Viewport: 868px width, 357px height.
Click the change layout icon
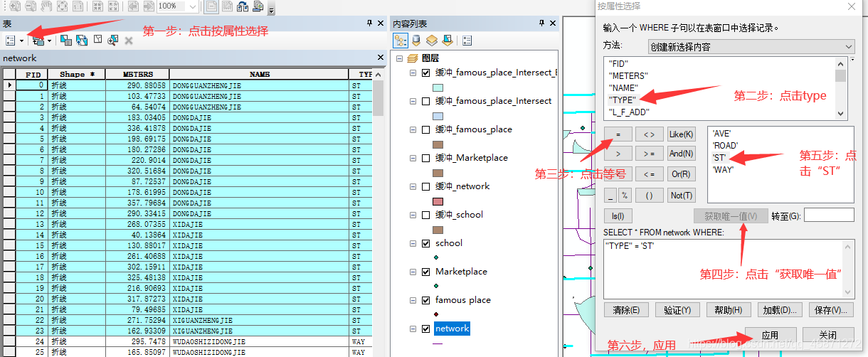coord(244,6)
